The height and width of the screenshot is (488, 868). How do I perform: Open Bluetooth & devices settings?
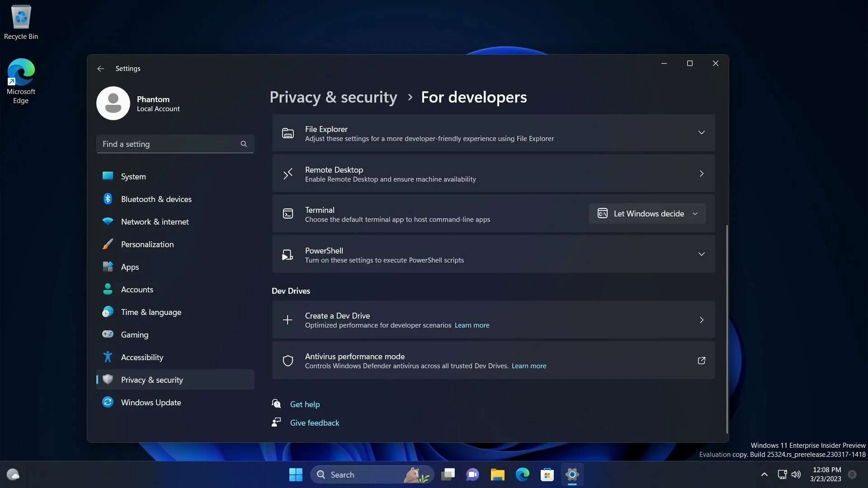click(x=156, y=199)
